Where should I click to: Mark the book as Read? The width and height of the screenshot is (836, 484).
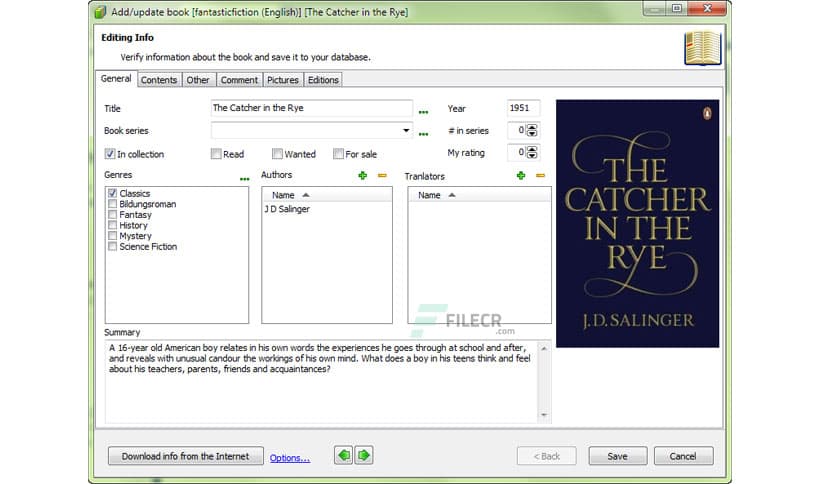click(x=216, y=154)
